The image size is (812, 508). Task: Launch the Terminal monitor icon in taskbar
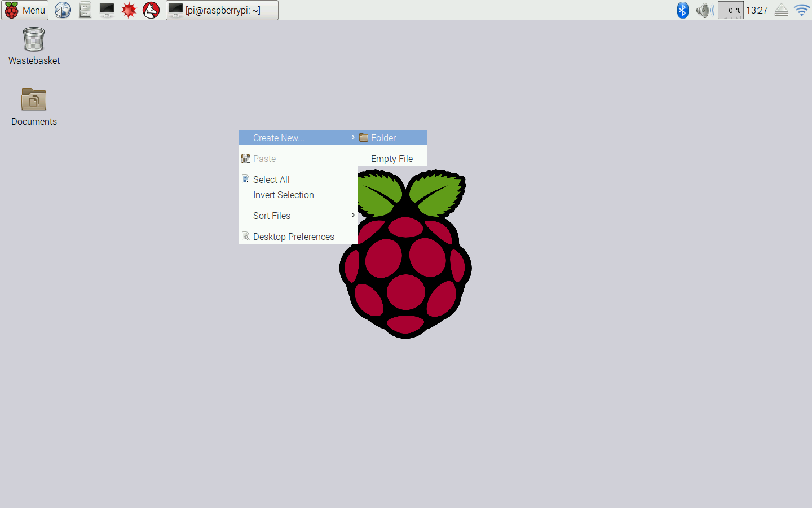107,10
